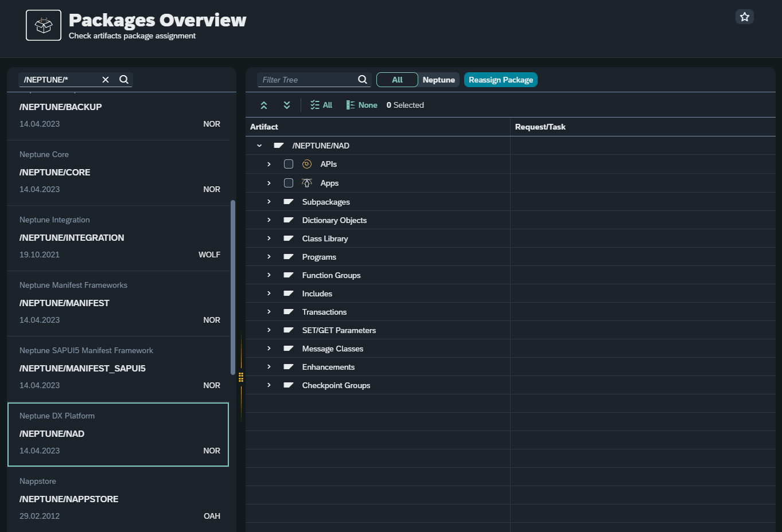The height and width of the screenshot is (532, 782).
Task: Click the magnifier icon in the Filter Tree field
Action: pos(362,80)
